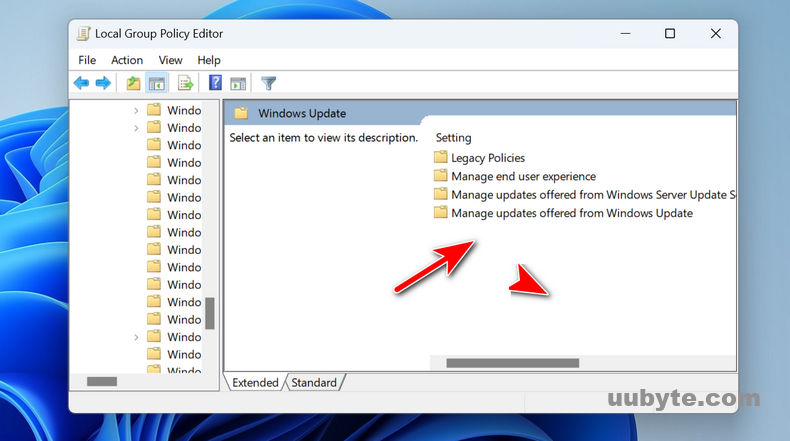Open the Help menu
790x441 pixels.
tap(209, 60)
